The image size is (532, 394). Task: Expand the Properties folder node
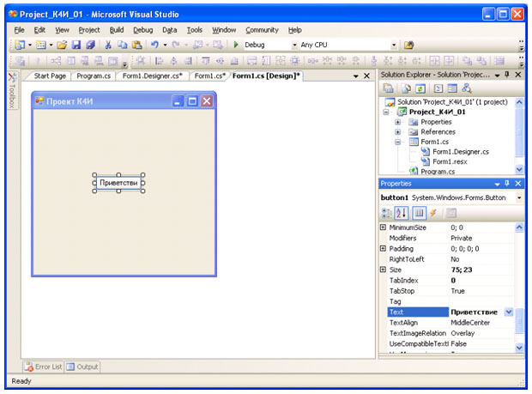397,122
